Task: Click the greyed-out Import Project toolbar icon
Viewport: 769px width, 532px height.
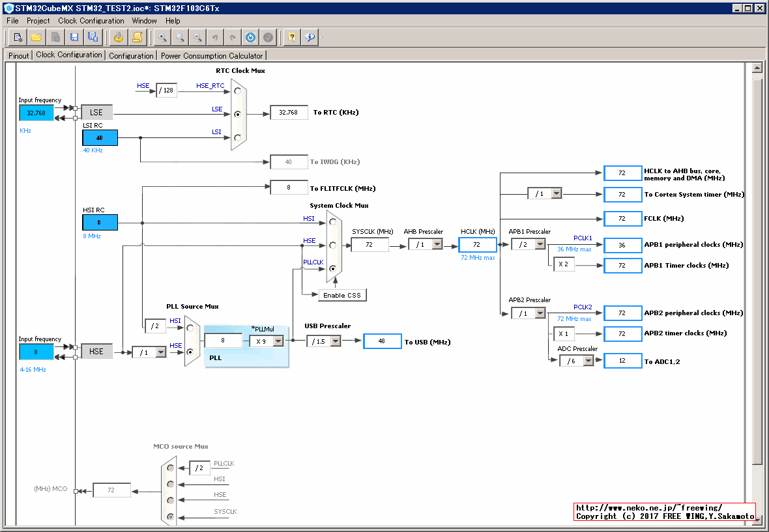Action: [x=55, y=37]
